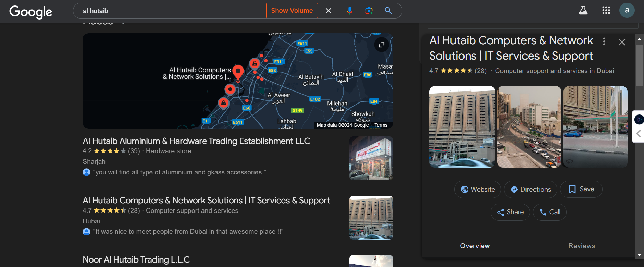Switch to the Overview tab

point(475,246)
